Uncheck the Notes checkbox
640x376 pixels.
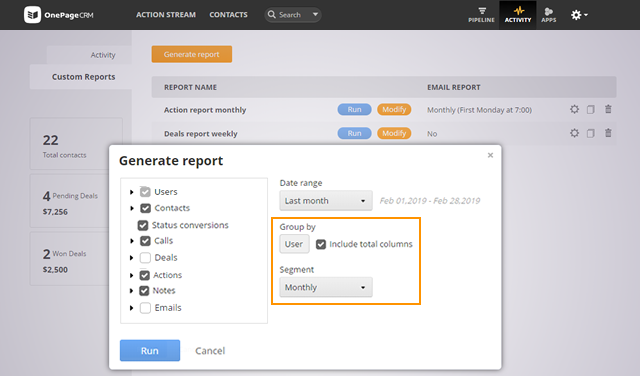tap(144, 291)
